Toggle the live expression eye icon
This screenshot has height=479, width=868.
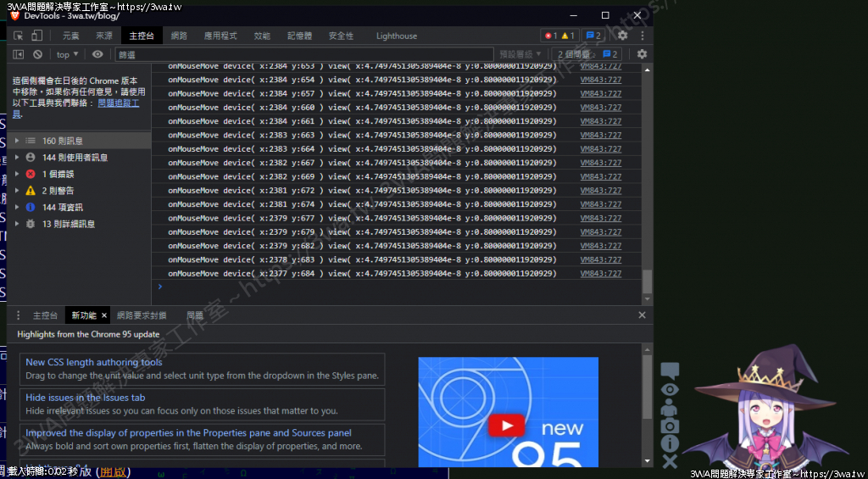(x=97, y=54)
